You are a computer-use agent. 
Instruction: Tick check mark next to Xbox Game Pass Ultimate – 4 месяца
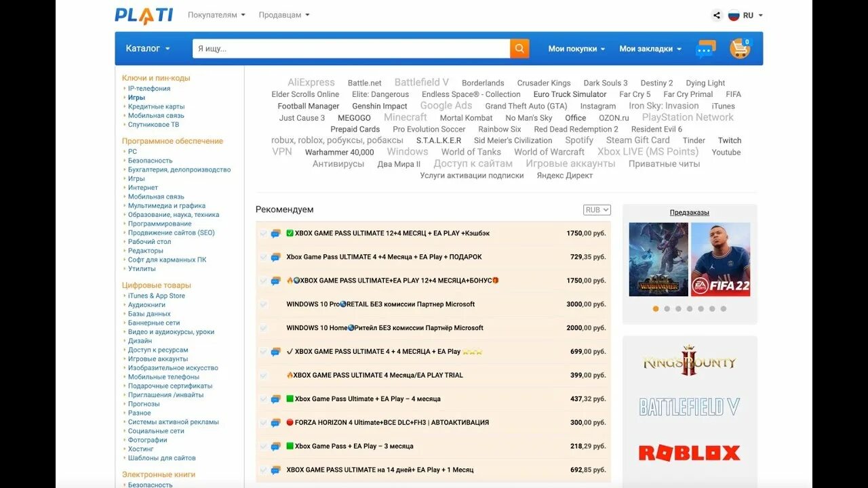(263, 399)
